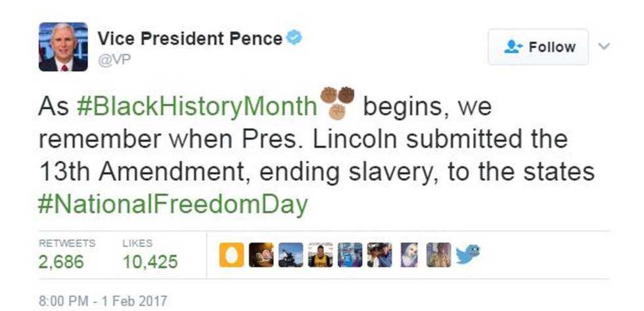This screenshot has height=311, width=644.
Task: View the 2,686 retweets list
Action: click(x=61, y=262)
